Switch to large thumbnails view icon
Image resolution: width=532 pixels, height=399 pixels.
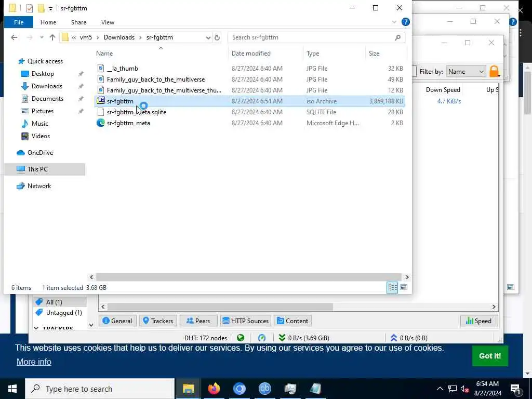(403, 287)
